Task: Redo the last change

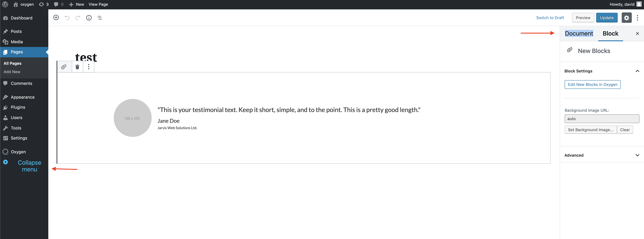Action: pyautogui.click(x=78, y=17)
